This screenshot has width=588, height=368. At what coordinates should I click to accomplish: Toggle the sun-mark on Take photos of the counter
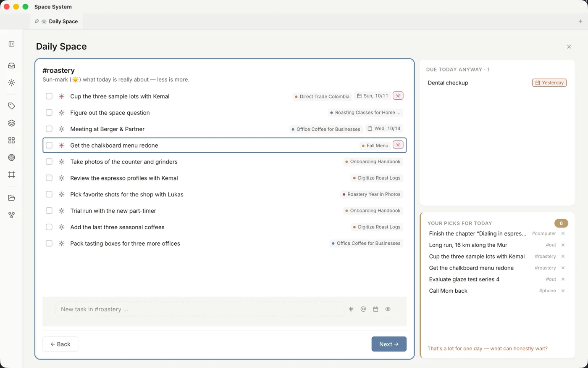[61, 162]
